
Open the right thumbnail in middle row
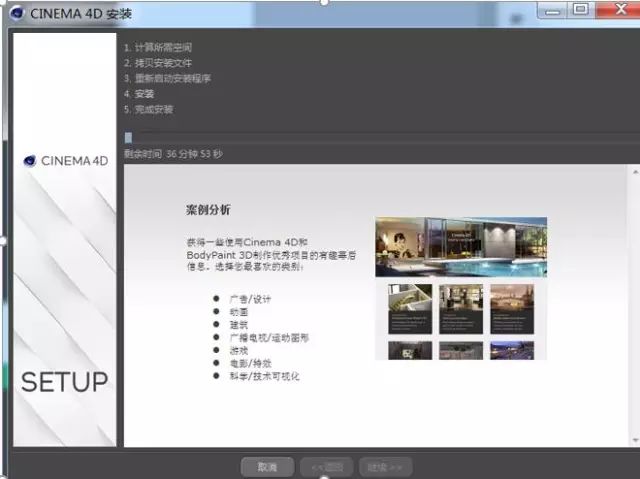point(512,309)
